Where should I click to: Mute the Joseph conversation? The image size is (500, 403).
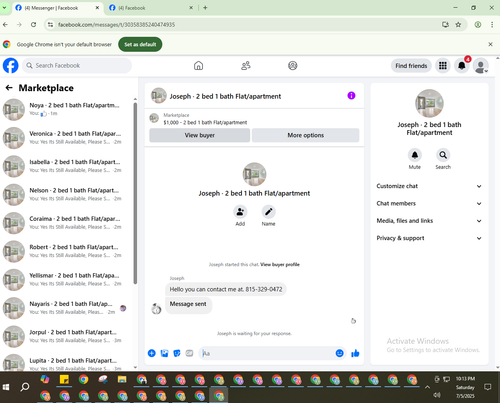point(415,155)
